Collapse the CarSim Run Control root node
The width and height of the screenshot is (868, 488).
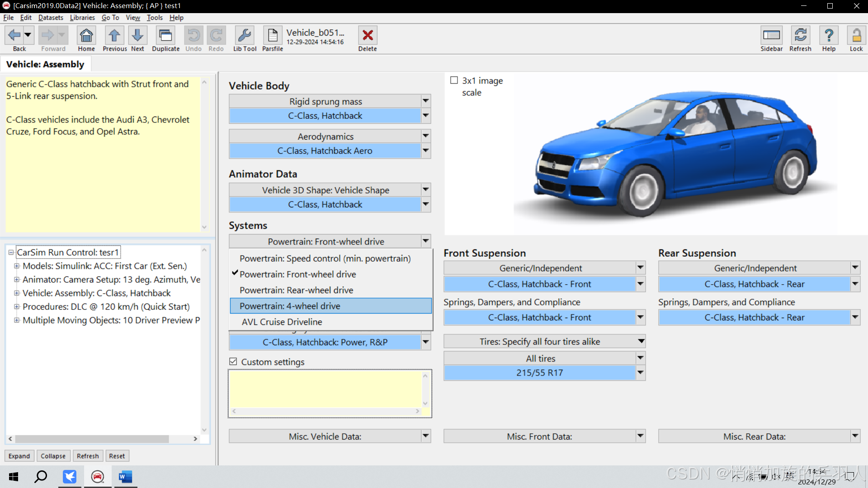[x=11, y=253]
